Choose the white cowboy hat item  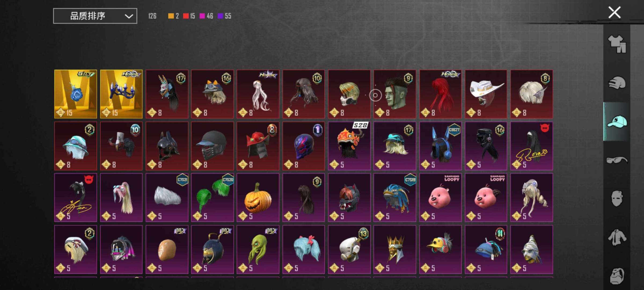pyautogui.click(x=486, y=94)
